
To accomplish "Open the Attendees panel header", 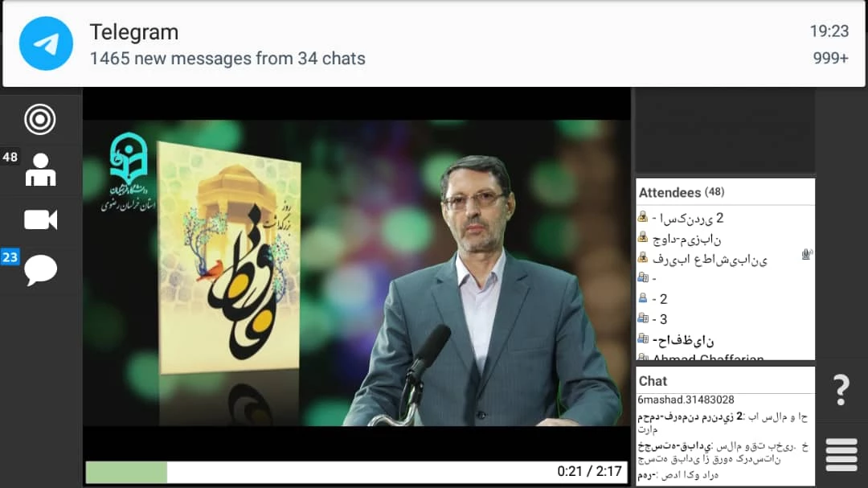I will pos(681,192).
